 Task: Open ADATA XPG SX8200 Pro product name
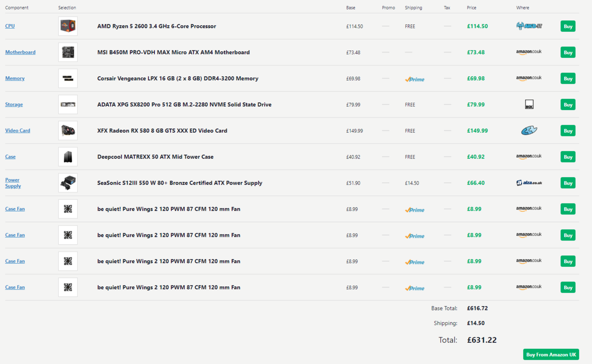[185, 105]
